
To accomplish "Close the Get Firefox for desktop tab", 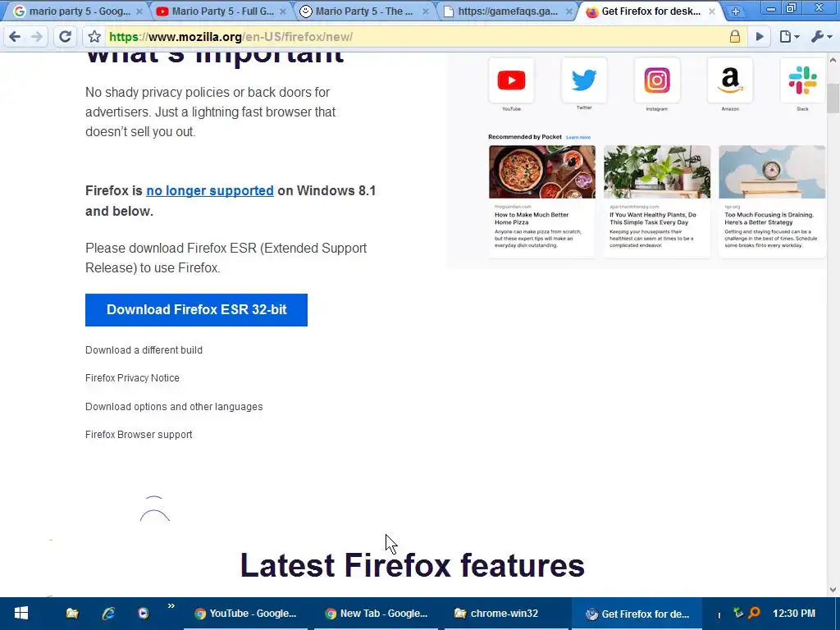I will [712, 11].
